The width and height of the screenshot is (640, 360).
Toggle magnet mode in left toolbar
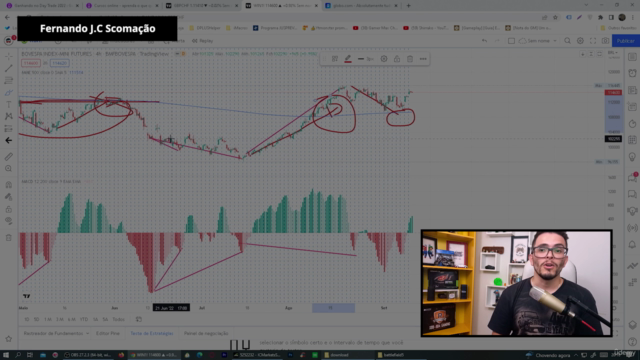(9, 184)
